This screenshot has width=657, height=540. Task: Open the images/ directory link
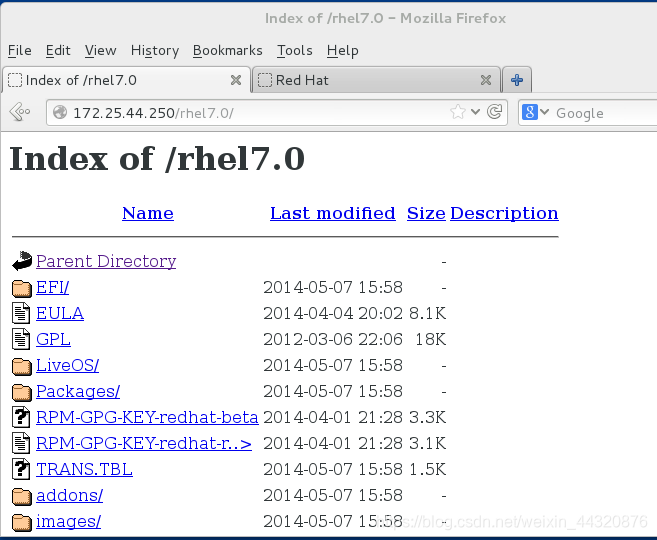coord(68,521)
